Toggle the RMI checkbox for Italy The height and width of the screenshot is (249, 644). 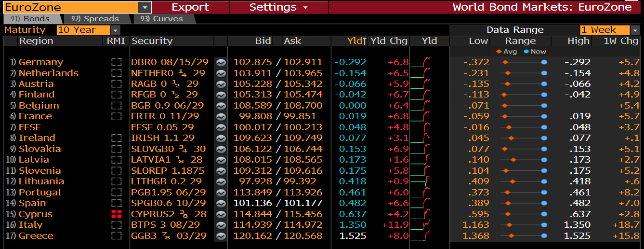(x=116, y=225)
